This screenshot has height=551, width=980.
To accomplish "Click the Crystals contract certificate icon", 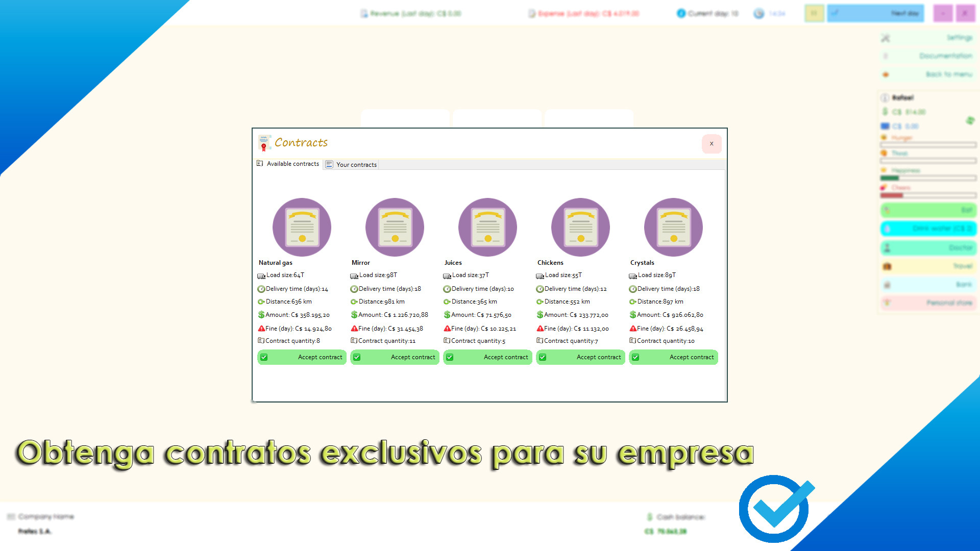I will tap(673, 227).
